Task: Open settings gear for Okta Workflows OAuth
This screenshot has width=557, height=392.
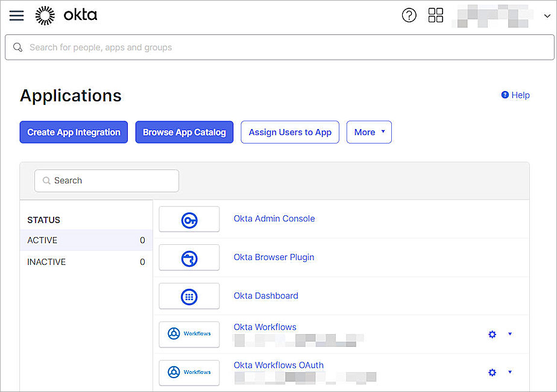Action: click(x=492, y=373)
